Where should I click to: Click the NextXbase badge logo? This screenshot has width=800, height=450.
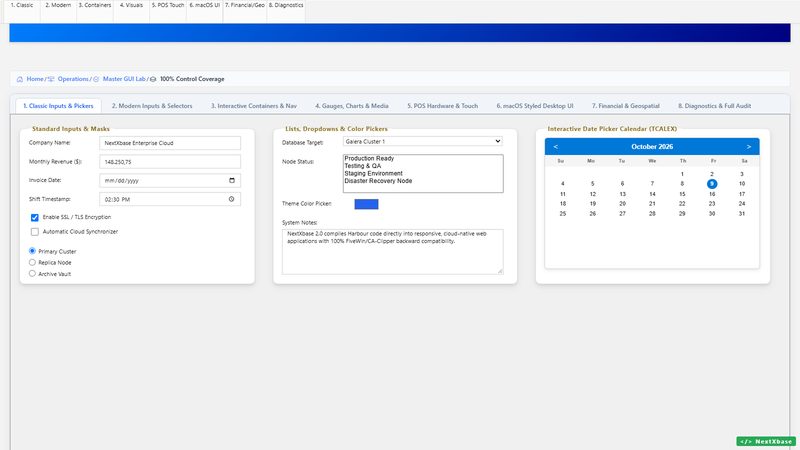[766, 441]
